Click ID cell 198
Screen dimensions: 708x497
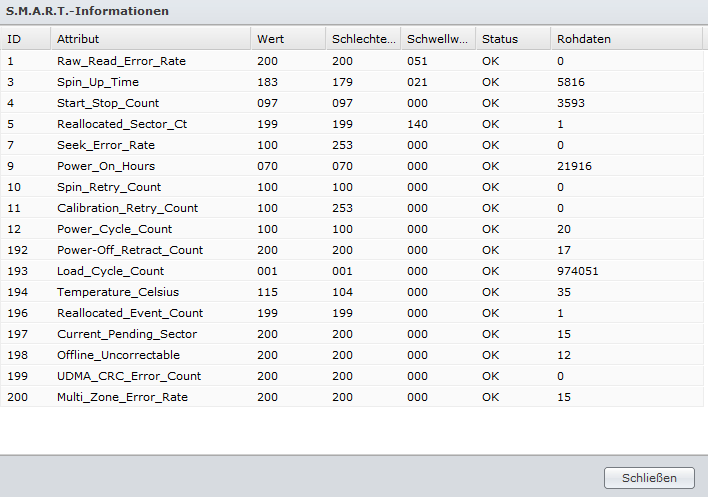(x=18, y=355)
